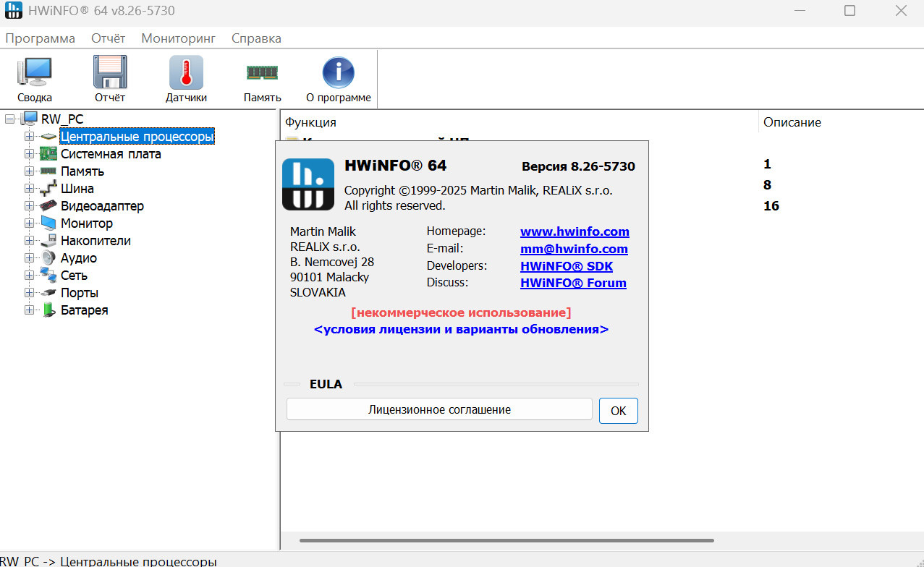Click the Монитор display icon
The height and width of the screenshot is (567, 924).
click(x=48, y=223)
